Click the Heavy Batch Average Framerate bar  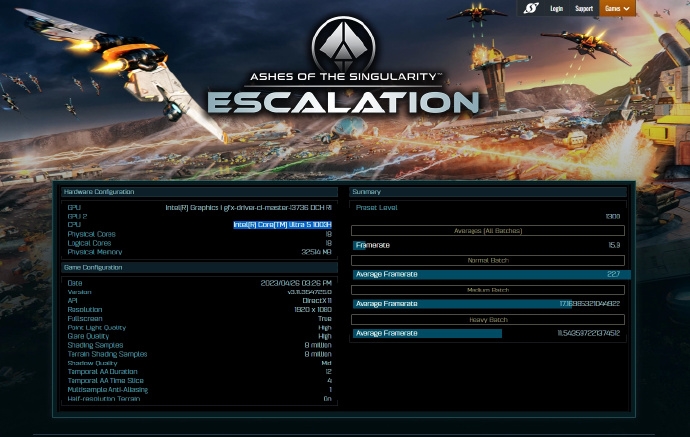pyautogui.click(x=428, y=333)
